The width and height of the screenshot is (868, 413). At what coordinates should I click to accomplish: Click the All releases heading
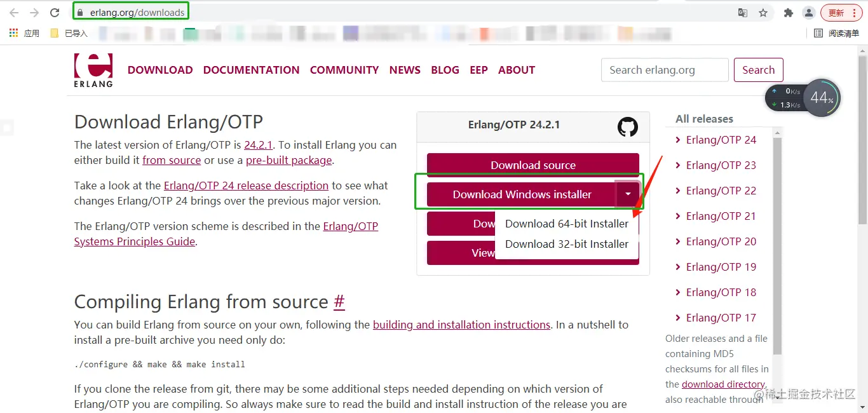704,119
